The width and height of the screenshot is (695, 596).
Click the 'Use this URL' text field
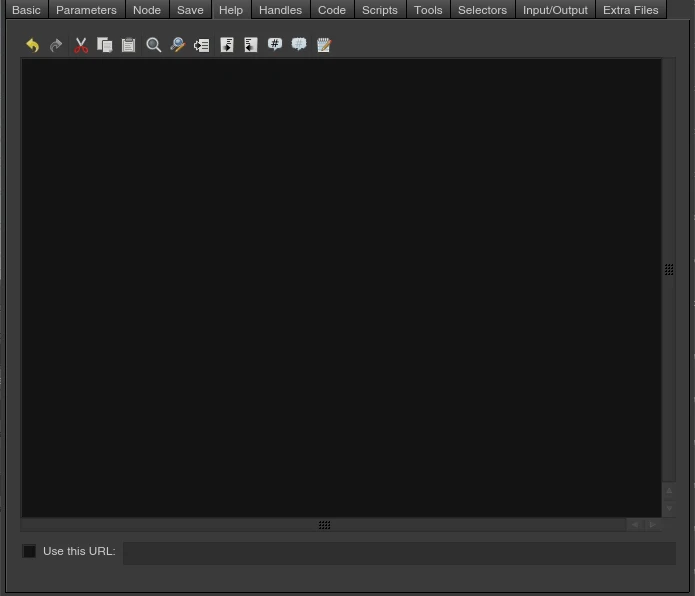399,553
